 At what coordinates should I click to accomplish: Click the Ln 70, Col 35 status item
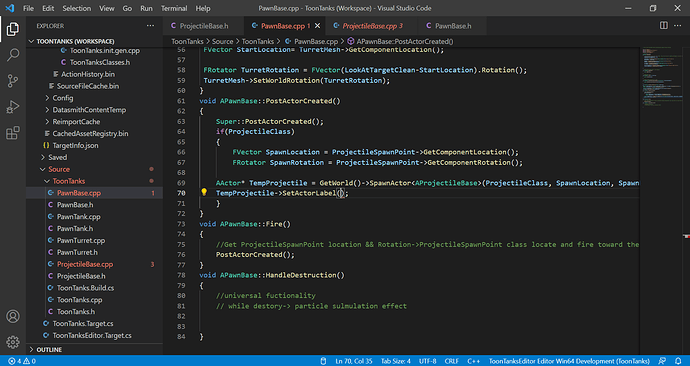(354, 361)
